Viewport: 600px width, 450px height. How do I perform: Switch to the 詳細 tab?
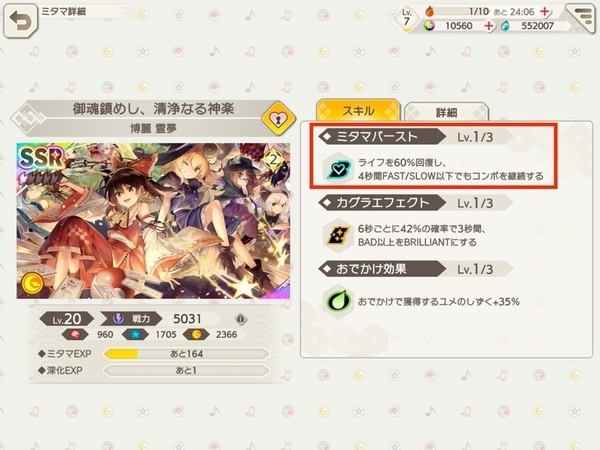pyautogui.click(x=446, y=112)
